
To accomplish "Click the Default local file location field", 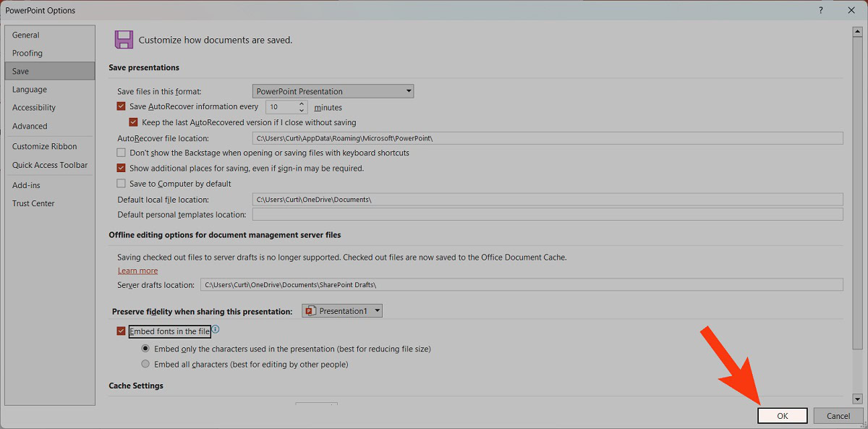I will click(x=547, y=199).
